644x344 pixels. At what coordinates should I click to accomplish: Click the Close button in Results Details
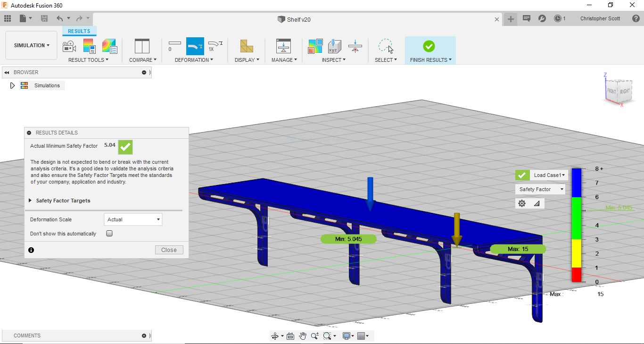click(169, 250)
